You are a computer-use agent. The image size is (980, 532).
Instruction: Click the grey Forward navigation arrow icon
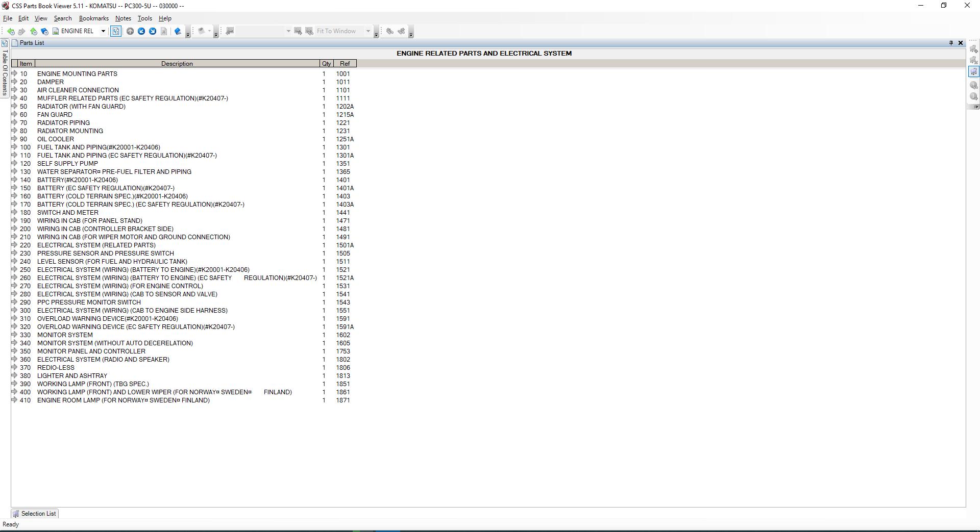[x=21, y=31]
